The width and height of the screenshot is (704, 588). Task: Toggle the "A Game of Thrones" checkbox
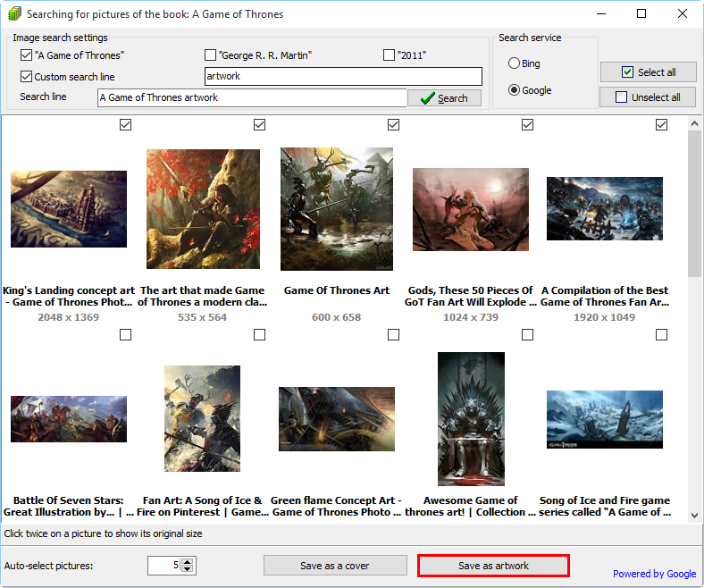[x=26, y=55]
